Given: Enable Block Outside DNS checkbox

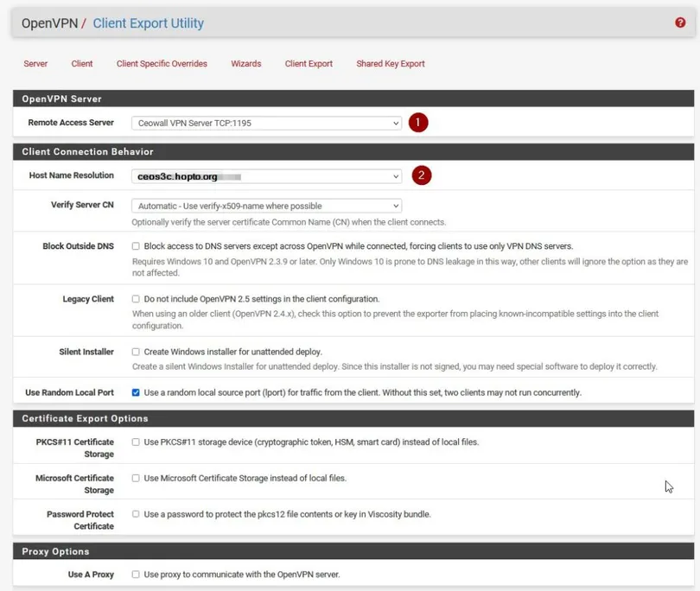Looking at the screenshot, I should [x=136, y=246].
